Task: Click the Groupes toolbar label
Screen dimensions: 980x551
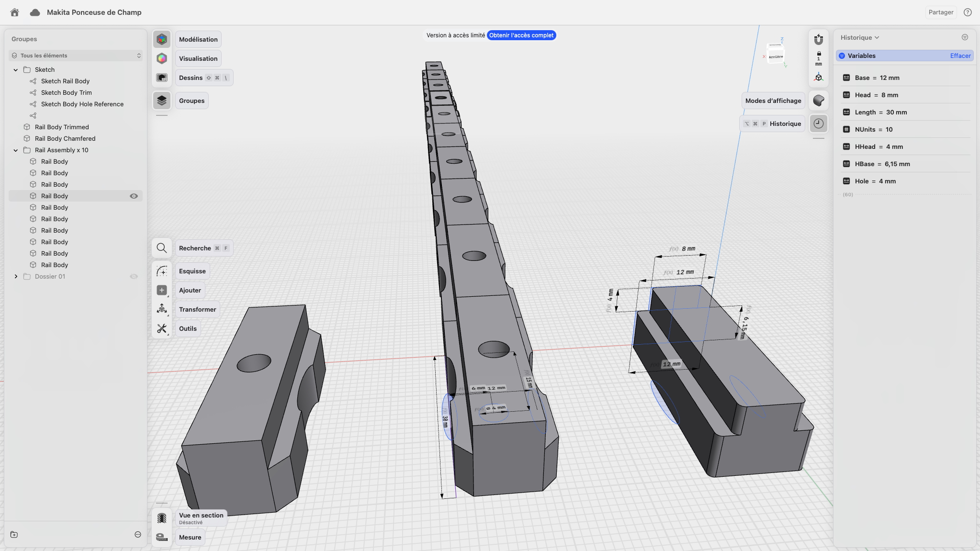Action: (191, 101)
